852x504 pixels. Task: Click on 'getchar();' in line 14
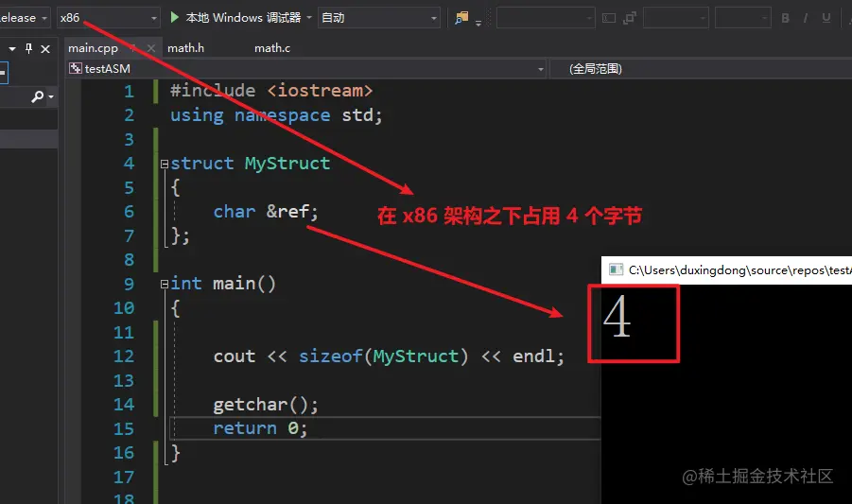click(x=265, y=405)
